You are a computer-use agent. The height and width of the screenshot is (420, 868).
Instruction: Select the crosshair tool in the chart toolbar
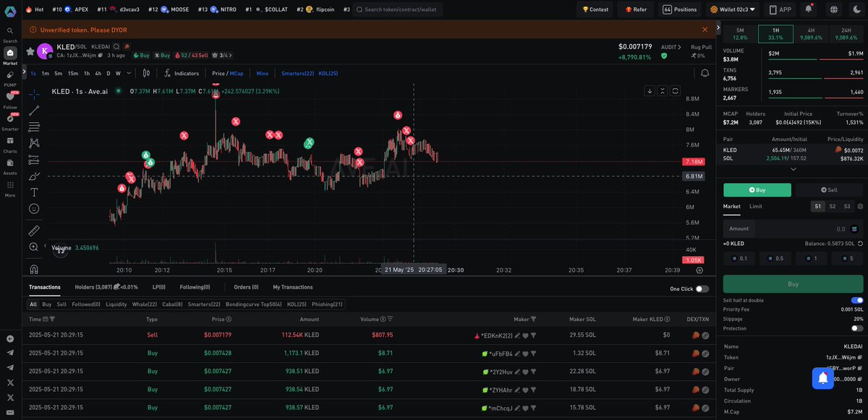pyautogui.click(x=33, y=95)
